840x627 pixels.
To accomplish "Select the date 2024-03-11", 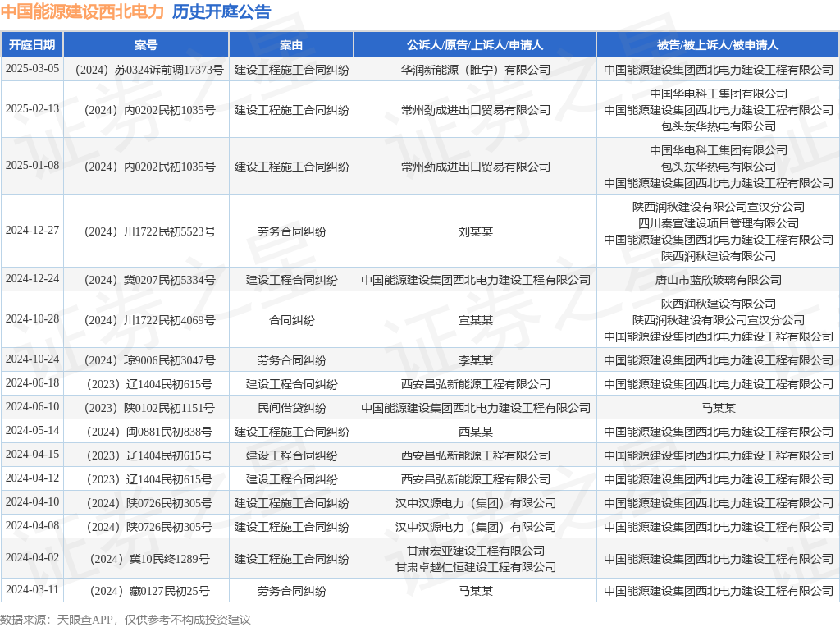I will pyautogui.click(x=32, y=590).
